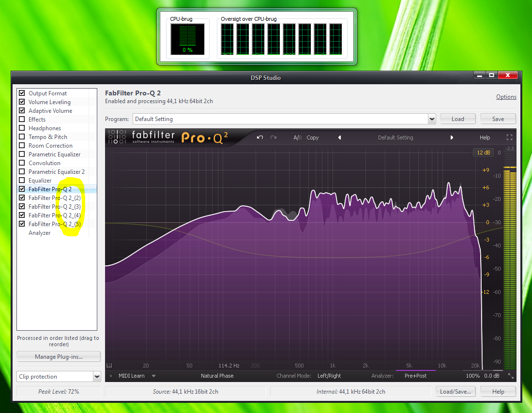Disable Volume Leveling checkbox
The height and width of the screenshot is (413, 532).
[22, 102]
